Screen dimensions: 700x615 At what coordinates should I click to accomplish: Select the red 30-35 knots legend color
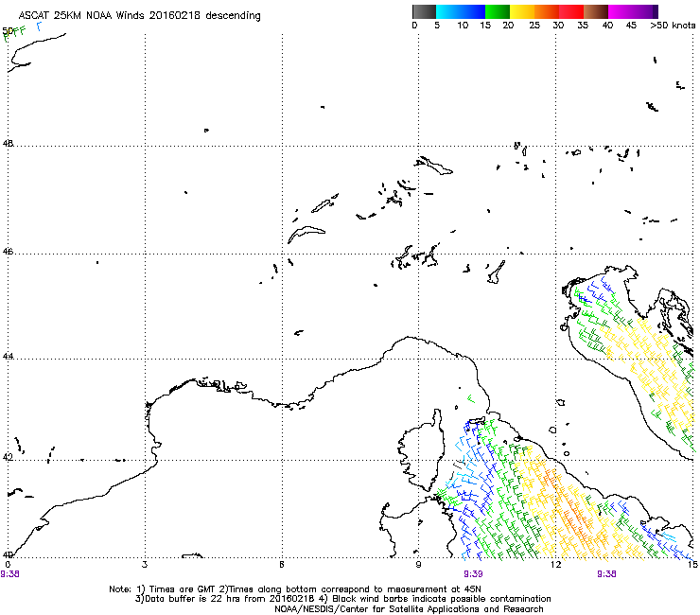pyautogui.click(x=571, y=11)
